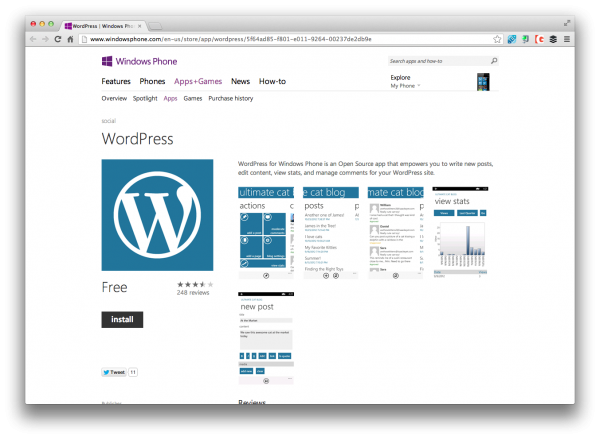The width and height of the screenshot is (600, 439).
Task: Click the social category link
Action: [109, 121]
